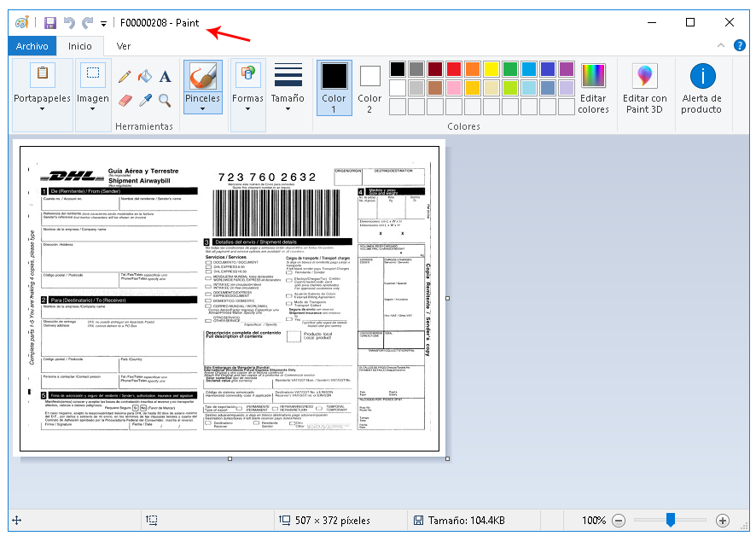Click the Herramientas group label

point(144,126)
